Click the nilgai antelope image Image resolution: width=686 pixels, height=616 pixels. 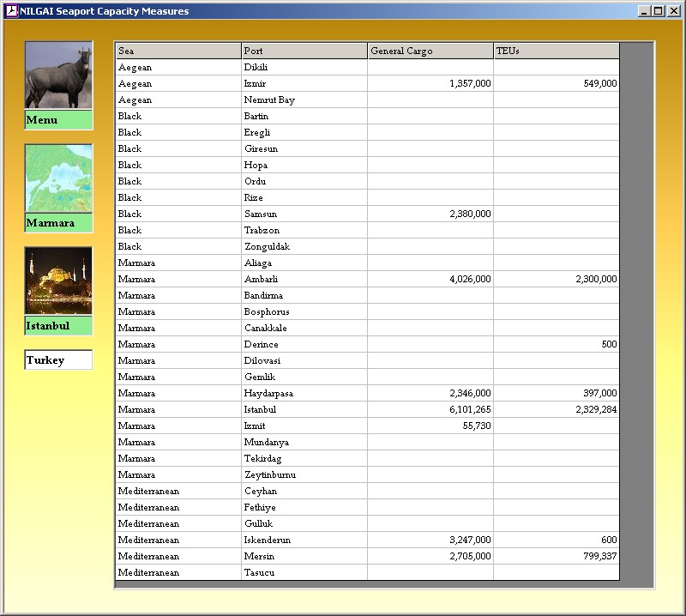point(58,75)
